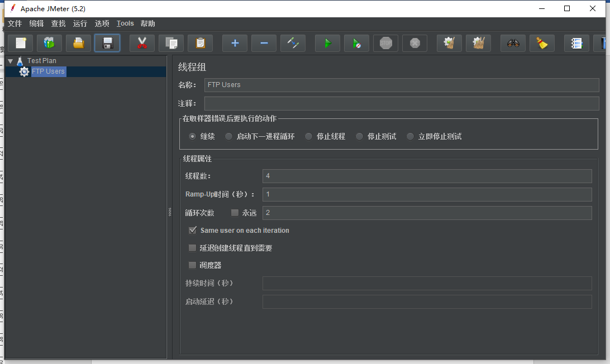Select the 继续 radio button
The image size is (610, 364).
(x=192, y=136)
